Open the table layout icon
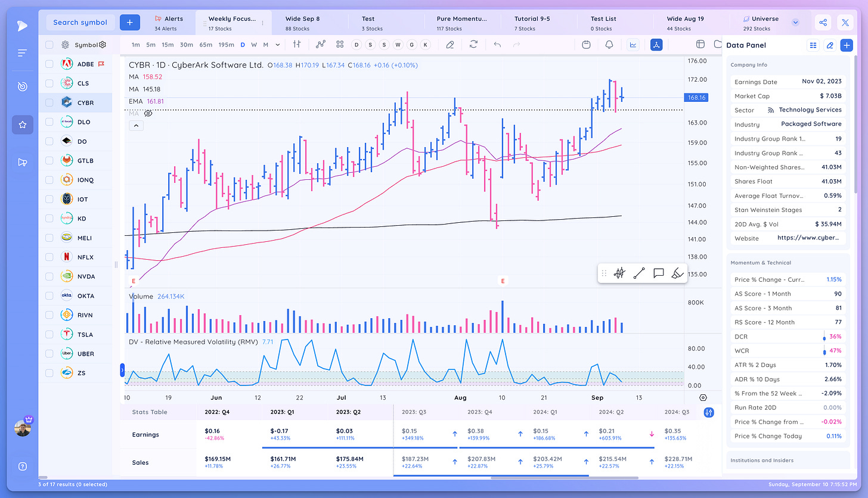The width and height of the screenshot is (868, 498). pyautogui.click(x=700, y=44)
